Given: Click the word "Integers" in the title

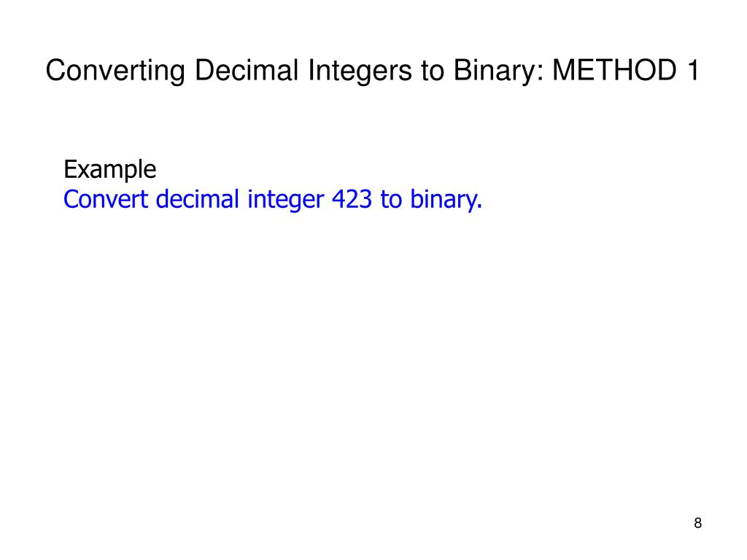Looking at the screenshot, I should 360,71.
